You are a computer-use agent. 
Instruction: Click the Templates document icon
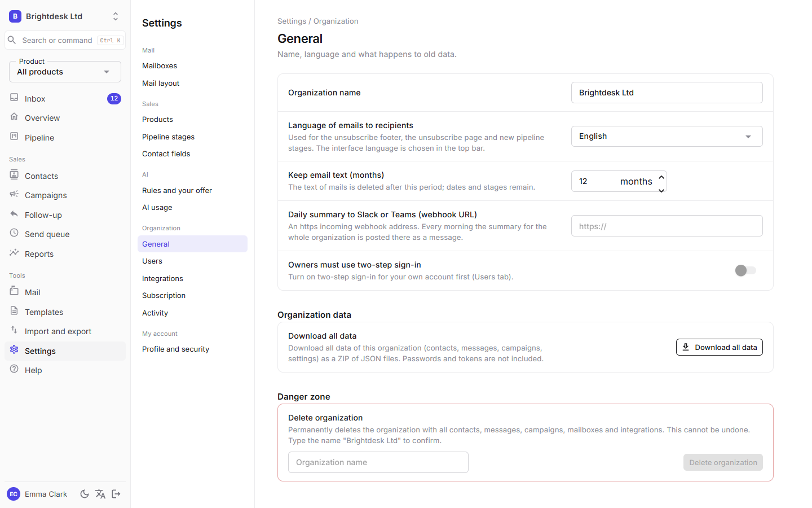coord(14,312)
